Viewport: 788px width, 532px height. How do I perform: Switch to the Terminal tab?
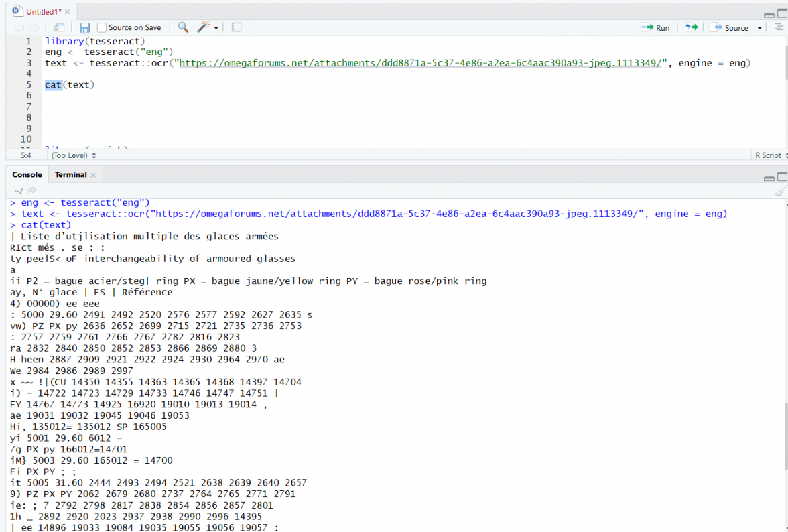tap(70, 174)
